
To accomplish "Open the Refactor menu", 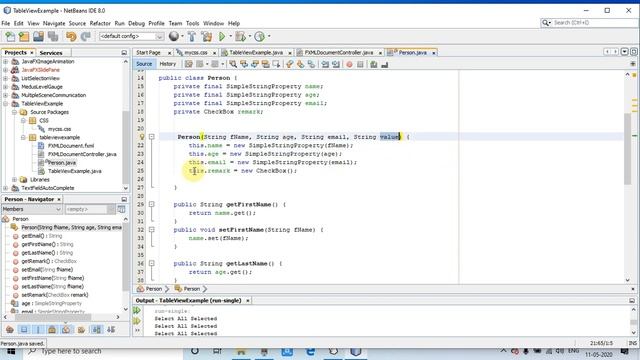I will click(x=100, y=23).
